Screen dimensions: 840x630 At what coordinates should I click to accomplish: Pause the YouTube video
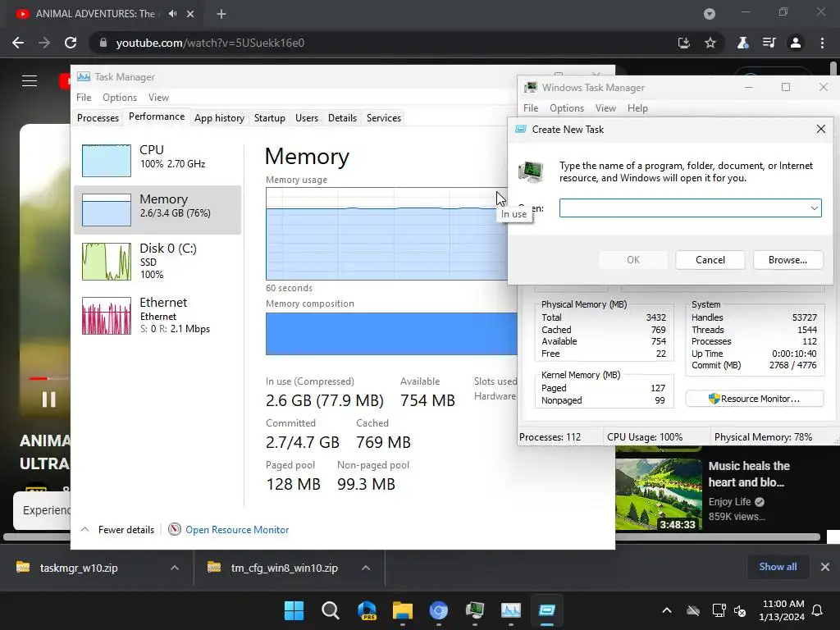click(x=48, y=399)
